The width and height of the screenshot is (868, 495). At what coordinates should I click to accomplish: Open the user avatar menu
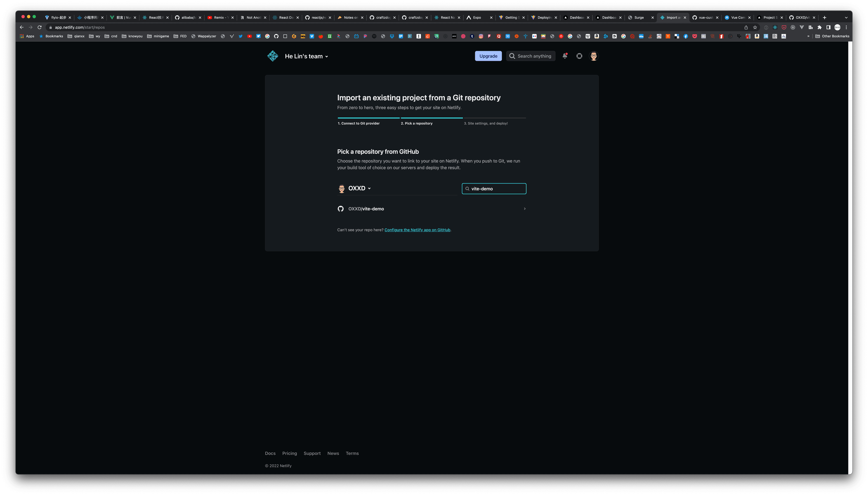click(x=593, y=56)
